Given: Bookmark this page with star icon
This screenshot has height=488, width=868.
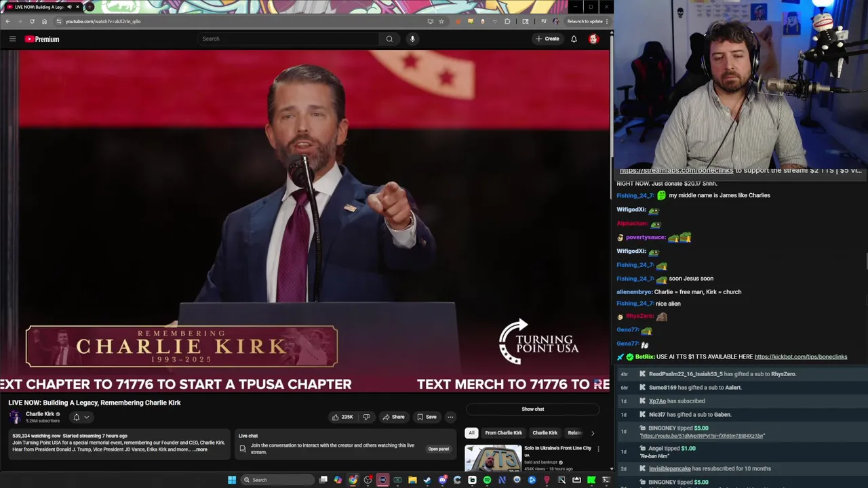Looking at the screenshot, I should click(x=441, y=21).
